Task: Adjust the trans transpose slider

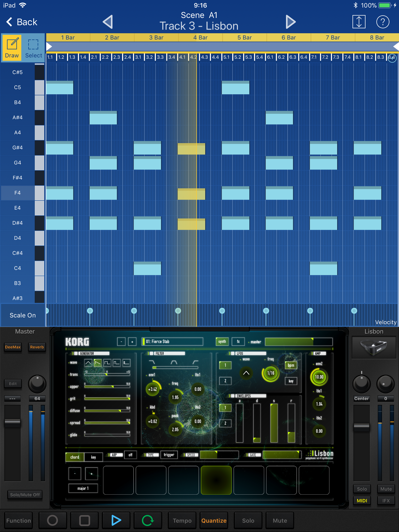Action: click(x=107, y=375)
